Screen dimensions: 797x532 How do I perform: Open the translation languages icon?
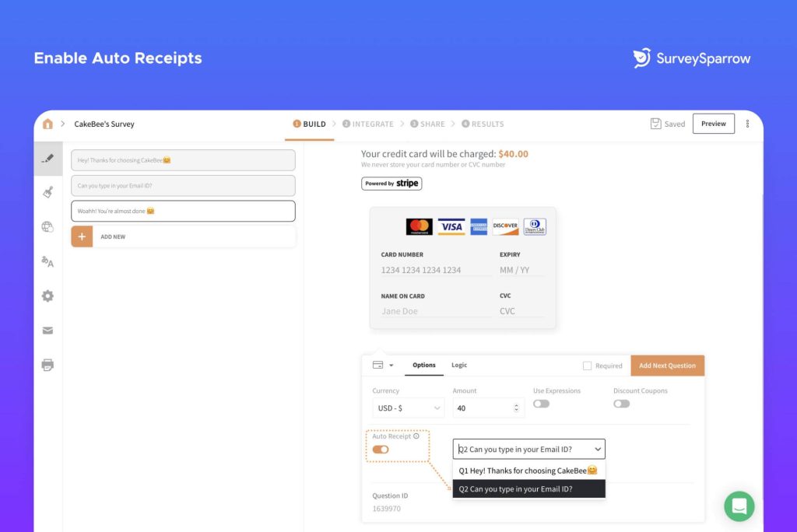pos(47,262)
